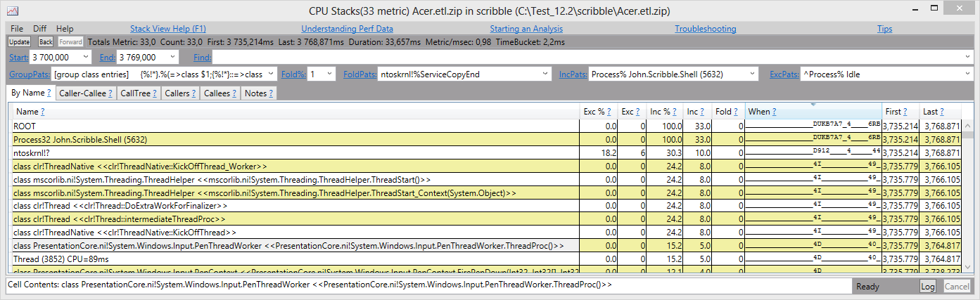This screenshot has height=300, width=980.
Task: Open Understanding Perf Data link
Action: click(x=347, y=29)
